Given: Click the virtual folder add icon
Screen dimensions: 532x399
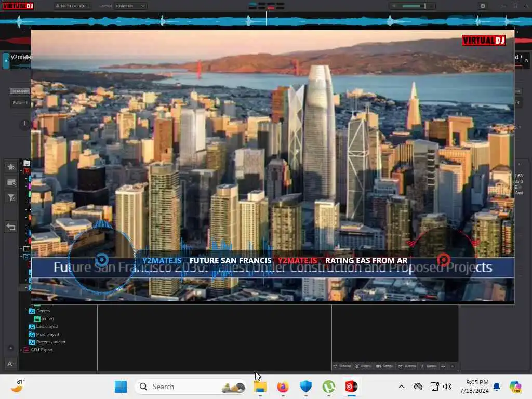Looking at the screenshot, I should click(11, 182).
